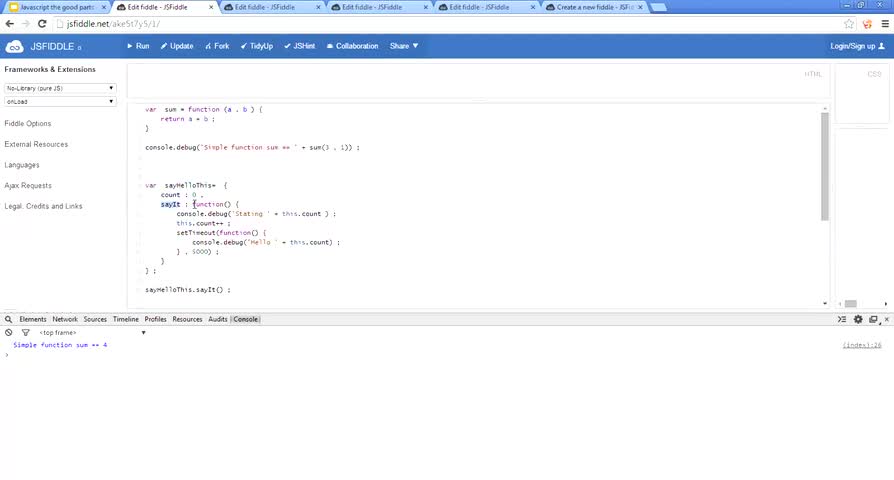Click into the HTML panel
This screenshot has height=480, width=894.
tap(478, 81)
